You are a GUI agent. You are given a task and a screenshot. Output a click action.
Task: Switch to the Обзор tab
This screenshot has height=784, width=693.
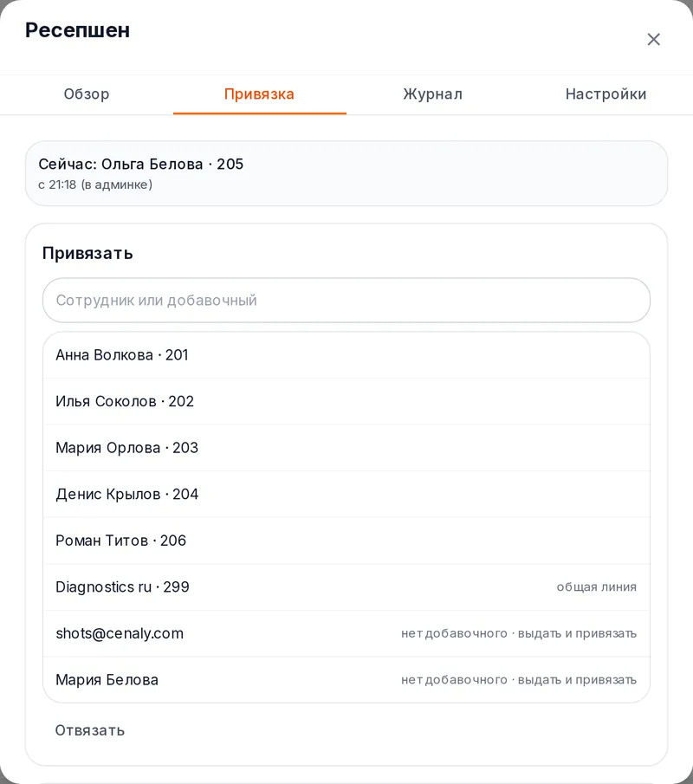87,94
